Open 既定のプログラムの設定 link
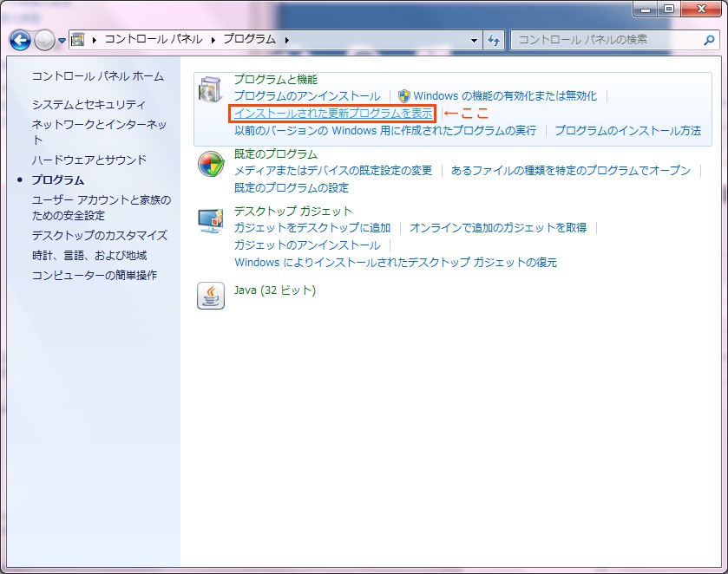The width and height of the screenshot is (728, 574). coord(292,188)
